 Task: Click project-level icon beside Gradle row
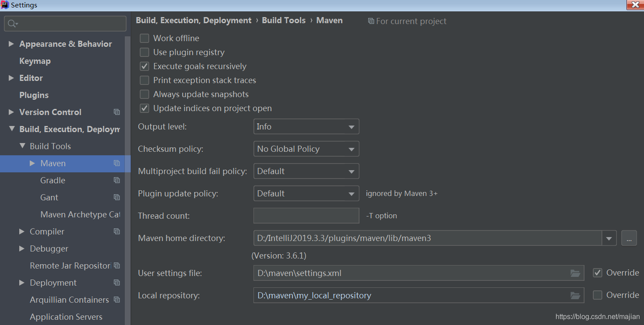117,180
